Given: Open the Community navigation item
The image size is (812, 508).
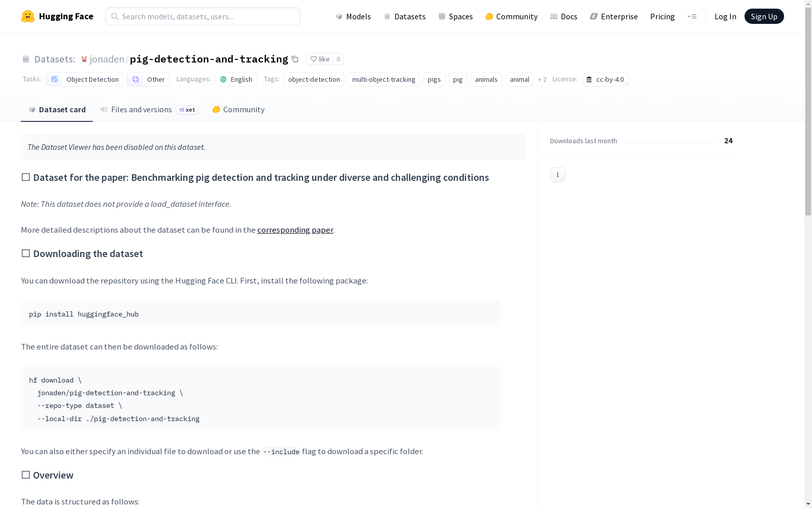Looking at the screenshot, I should pos(512,16).
